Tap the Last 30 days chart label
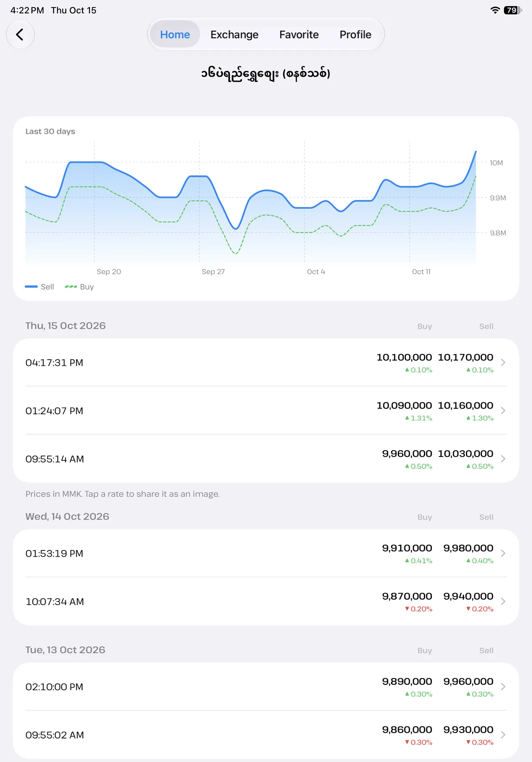The width and height of the screenshot is (532, 762). 50,131
